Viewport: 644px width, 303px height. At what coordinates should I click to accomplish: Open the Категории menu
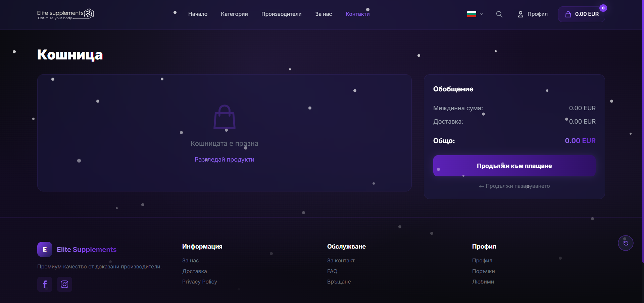point(234,14)
